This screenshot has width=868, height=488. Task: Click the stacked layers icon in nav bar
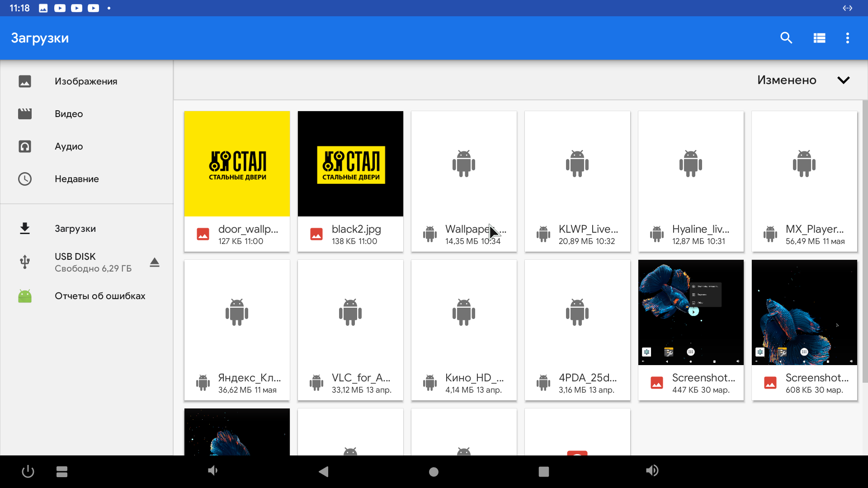[x=62, y=472]
